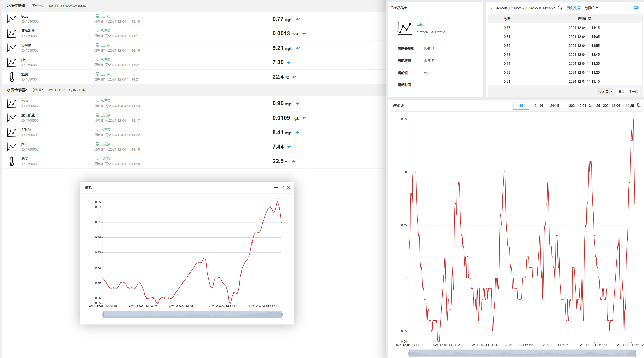
Task: Select the 1小时 time range option
Action: pos(521,105)
